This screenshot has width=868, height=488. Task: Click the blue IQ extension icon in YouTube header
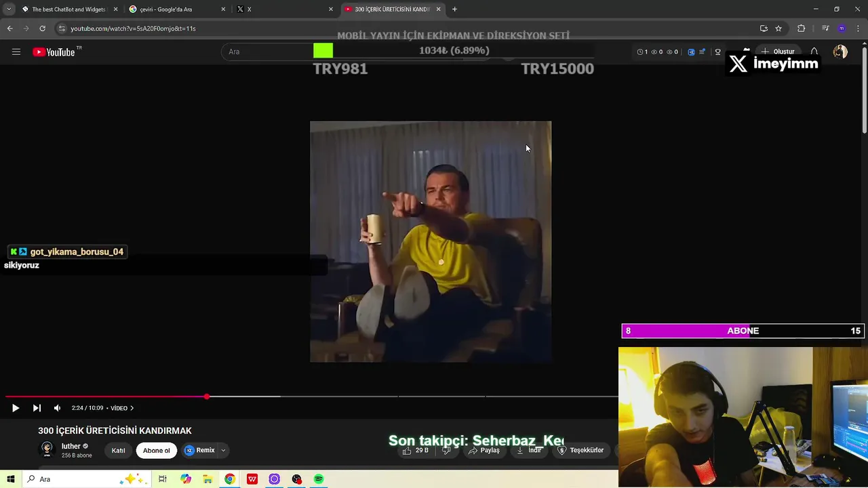[x=691, y=52]
